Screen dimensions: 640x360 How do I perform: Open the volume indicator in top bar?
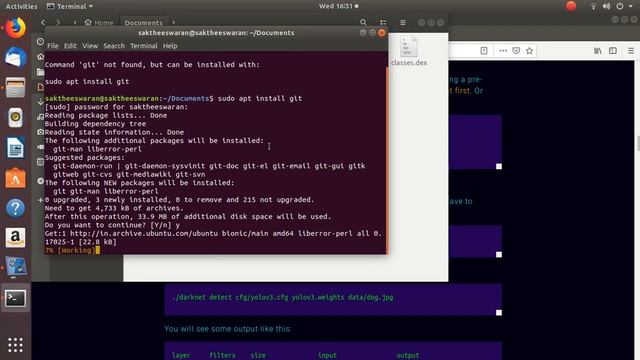607,6
